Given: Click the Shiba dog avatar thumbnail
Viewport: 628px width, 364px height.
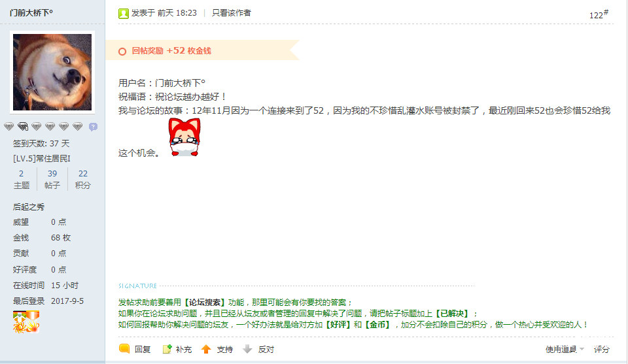Looking at the screenshot, I should [52, 72].
